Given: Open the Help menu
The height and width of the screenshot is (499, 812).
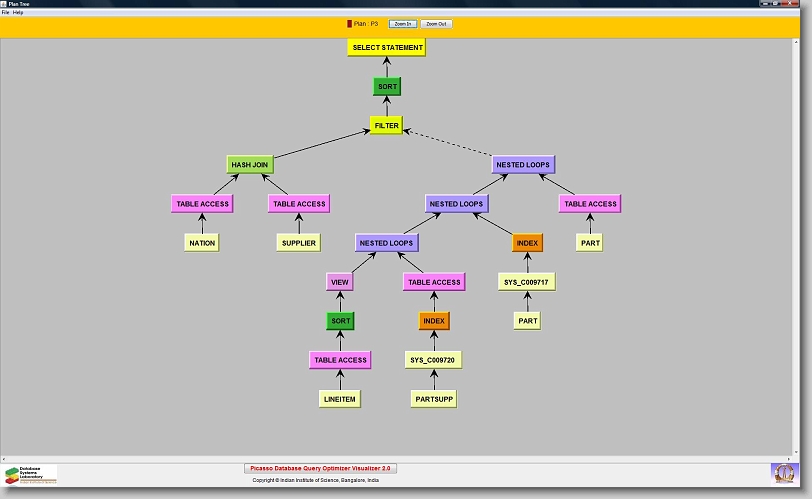Looking at the screenshot, I should pos(18,12).
